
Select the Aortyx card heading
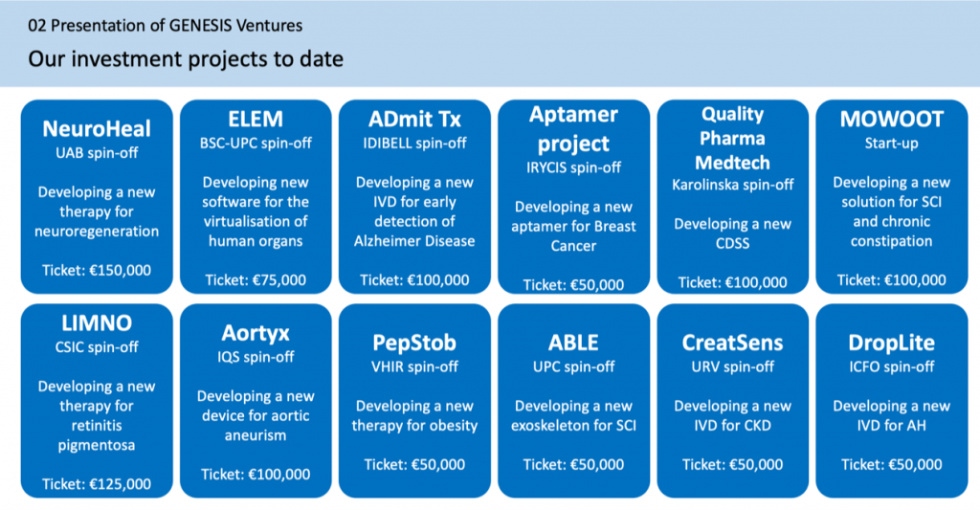(255, 333)
